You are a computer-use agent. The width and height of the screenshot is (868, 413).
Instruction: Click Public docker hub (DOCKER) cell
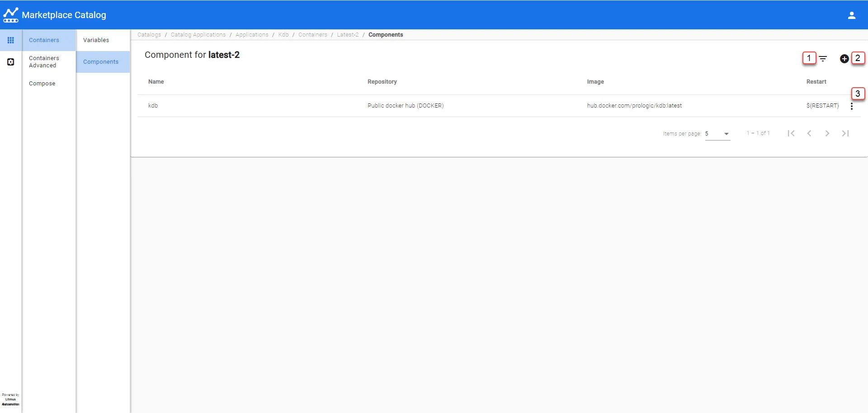[406, 106]
